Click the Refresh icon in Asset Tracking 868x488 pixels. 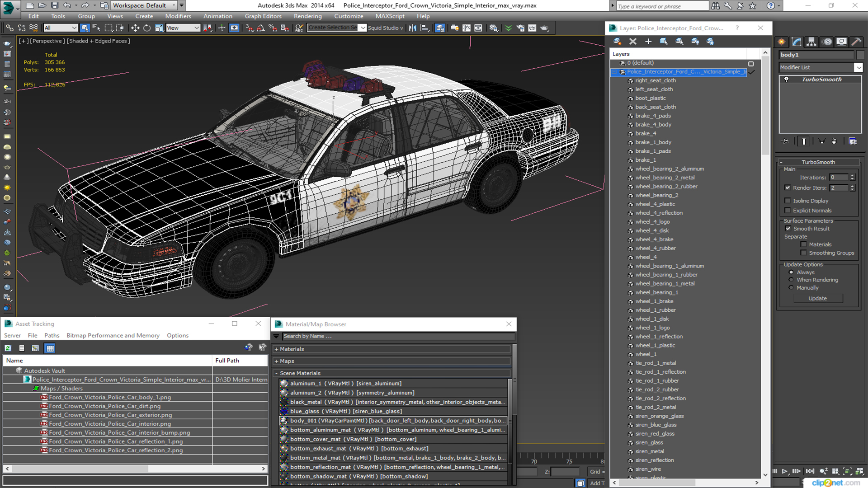coord(8,348)
